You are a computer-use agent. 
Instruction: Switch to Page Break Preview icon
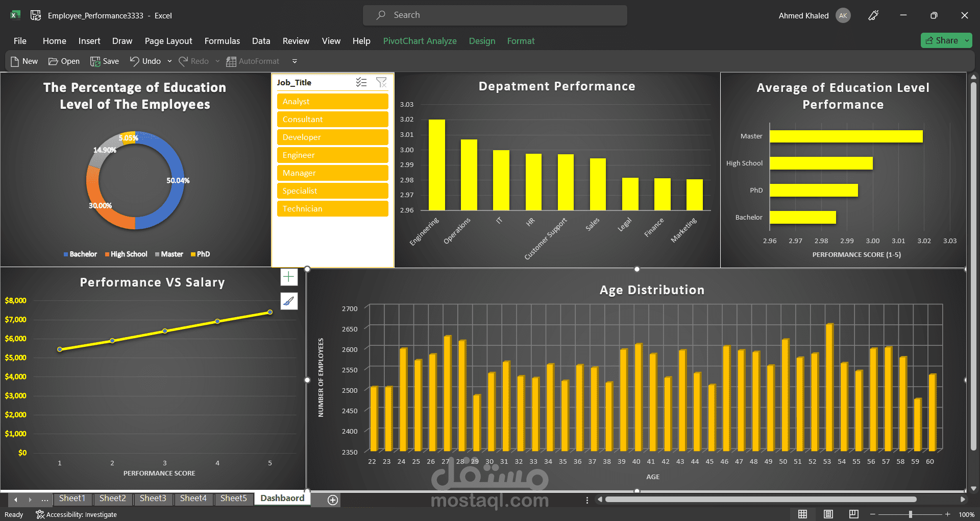click(853, 514)
